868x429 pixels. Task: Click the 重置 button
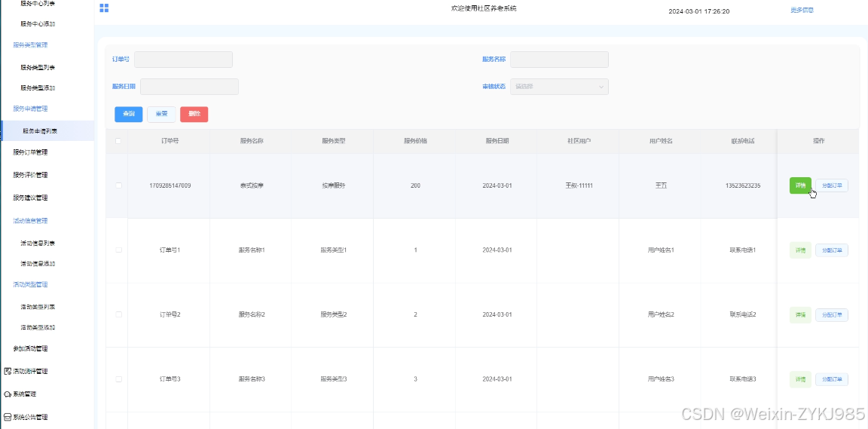(162, 114)
